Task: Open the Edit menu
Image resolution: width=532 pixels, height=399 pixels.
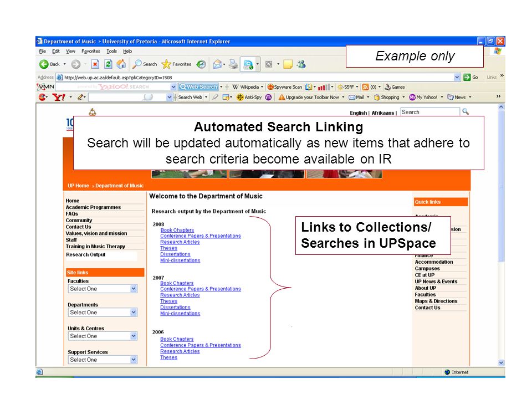Action: click(x=55, y=51)
